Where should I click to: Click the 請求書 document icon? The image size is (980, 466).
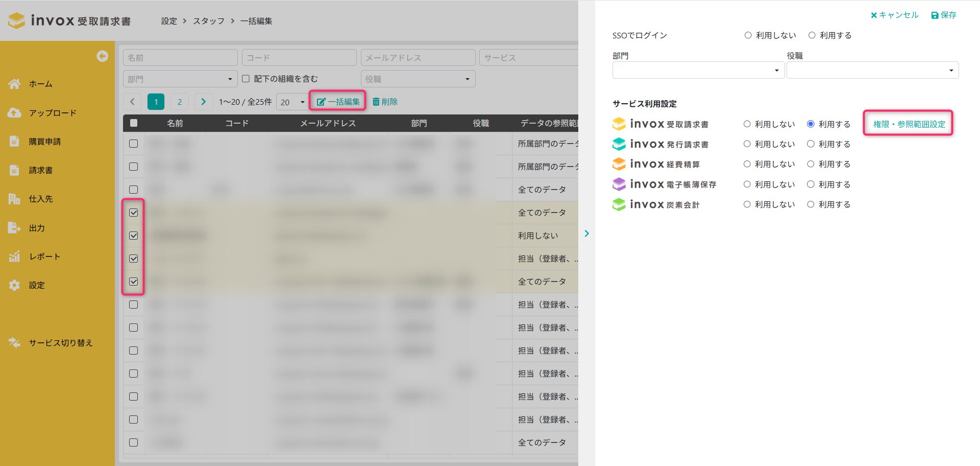[x=14, y=170]
